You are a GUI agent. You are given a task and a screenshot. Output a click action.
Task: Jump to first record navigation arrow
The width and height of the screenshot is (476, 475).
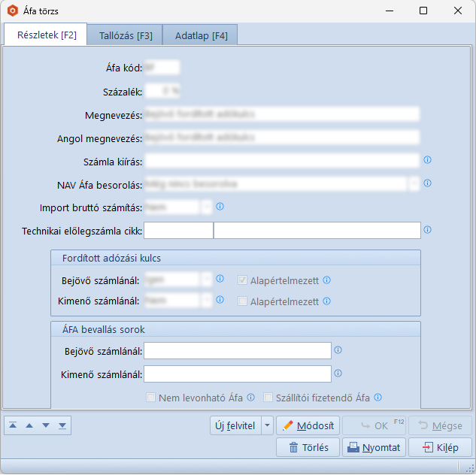tap(13, 425)
